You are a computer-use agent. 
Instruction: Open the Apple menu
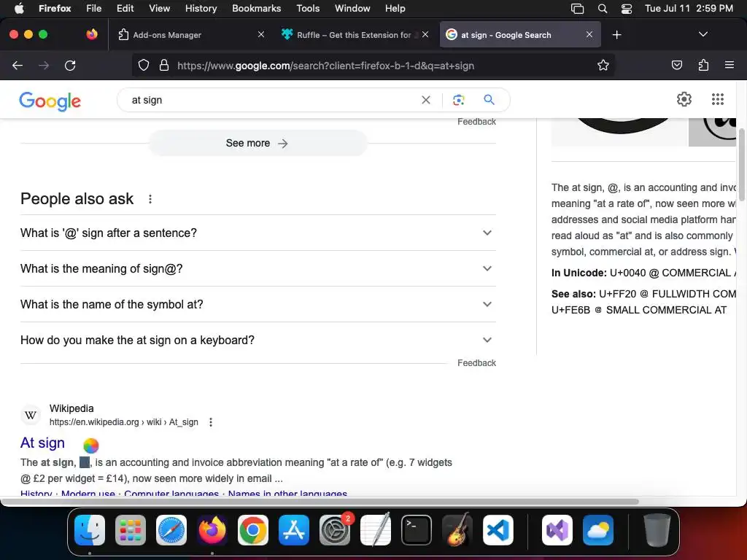point(19,9)
